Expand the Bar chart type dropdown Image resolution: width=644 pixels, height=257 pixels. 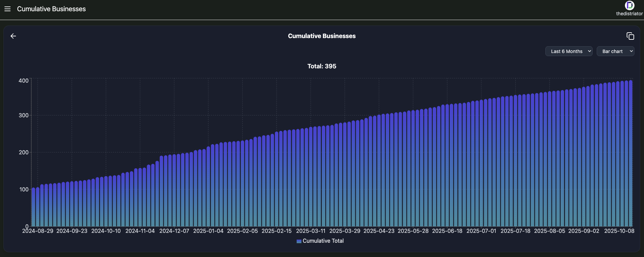(615, 51)
